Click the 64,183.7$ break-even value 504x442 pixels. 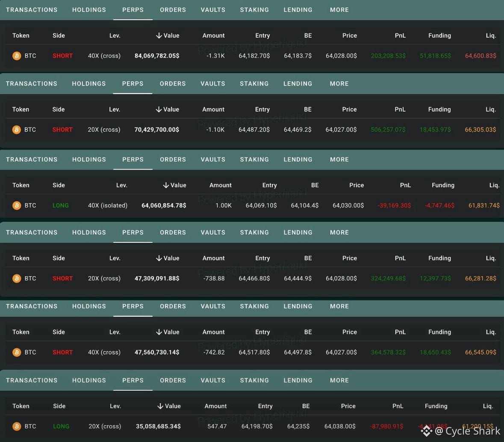point(298,56)
